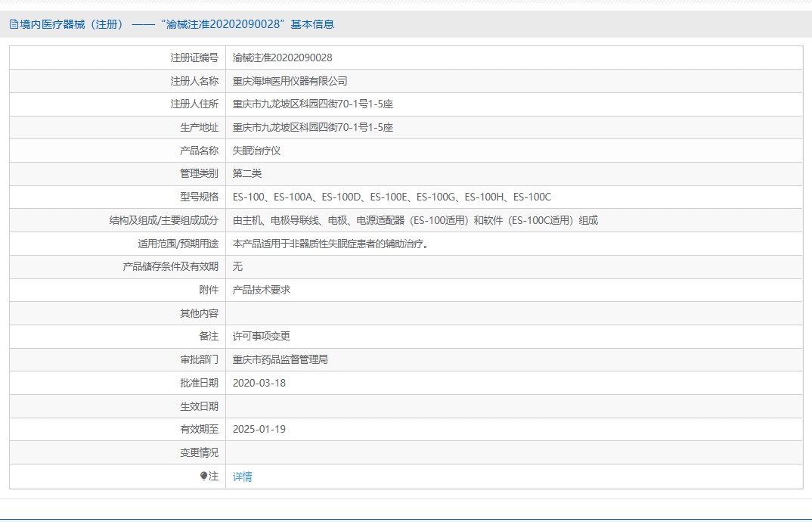812x522 pixels.
Task: Click the 型号规格 row label
Action: [200, 197]
